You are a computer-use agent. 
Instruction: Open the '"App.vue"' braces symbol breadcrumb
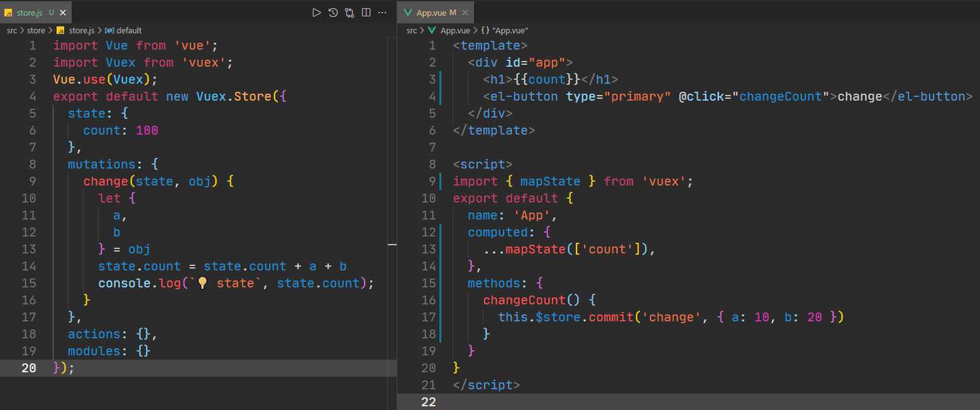pos(505,30)
